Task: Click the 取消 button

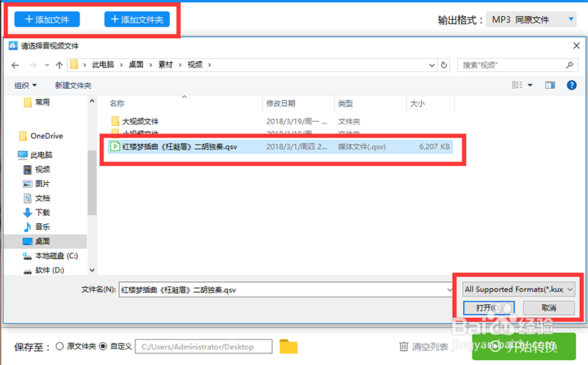Action: tap(548, 308)
